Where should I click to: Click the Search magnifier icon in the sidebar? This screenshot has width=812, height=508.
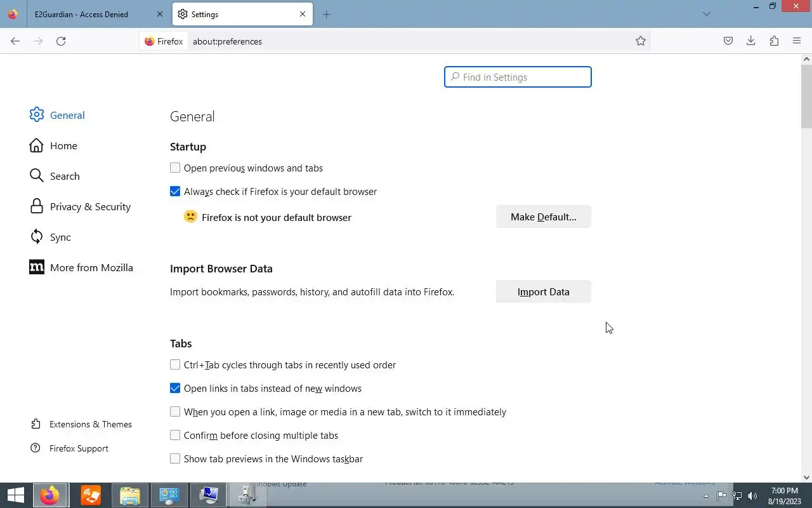37,176
